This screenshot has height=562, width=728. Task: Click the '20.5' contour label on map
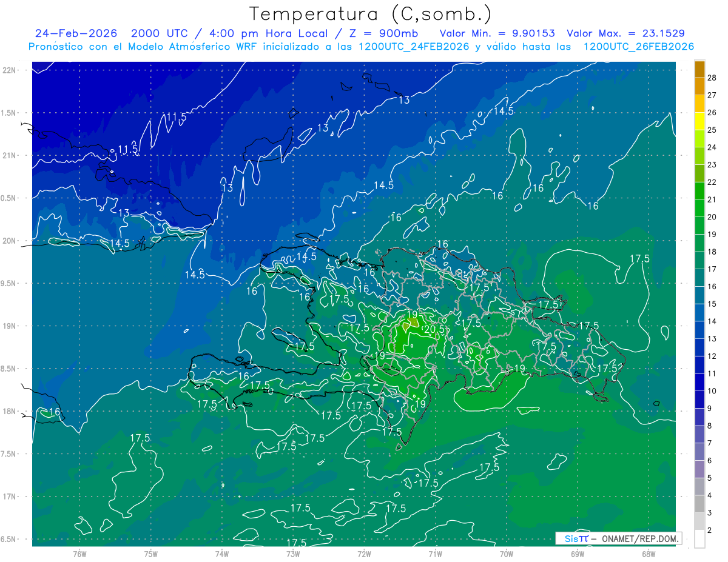pos(434,329)
